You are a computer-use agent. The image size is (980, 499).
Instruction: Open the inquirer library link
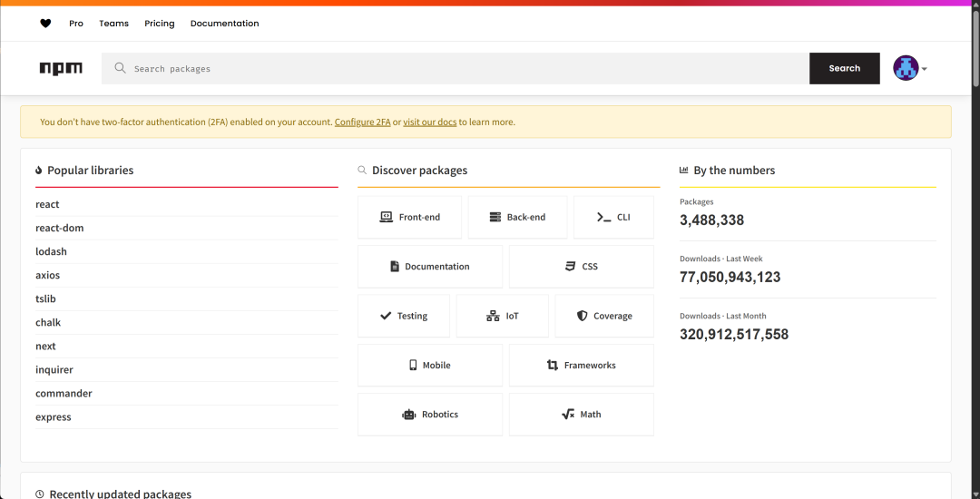54,370
